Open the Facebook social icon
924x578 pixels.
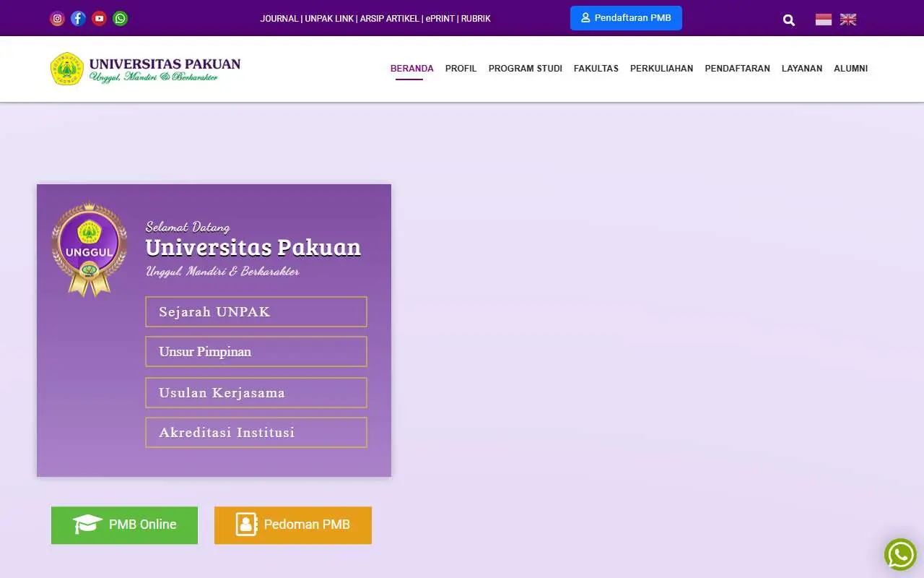tap(78, 19)
